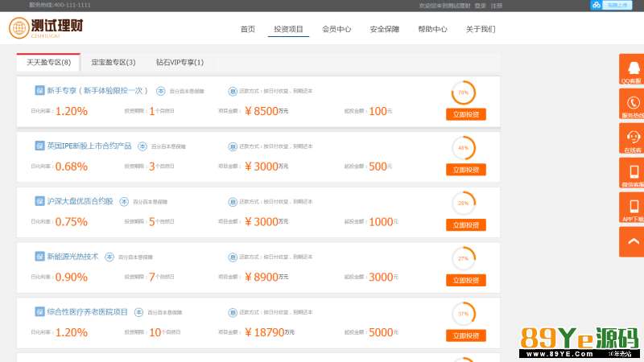Viewport: 644px width, 362px height.
Task: Click the 400-111-1111 hotline text
Action: point(72,5)
